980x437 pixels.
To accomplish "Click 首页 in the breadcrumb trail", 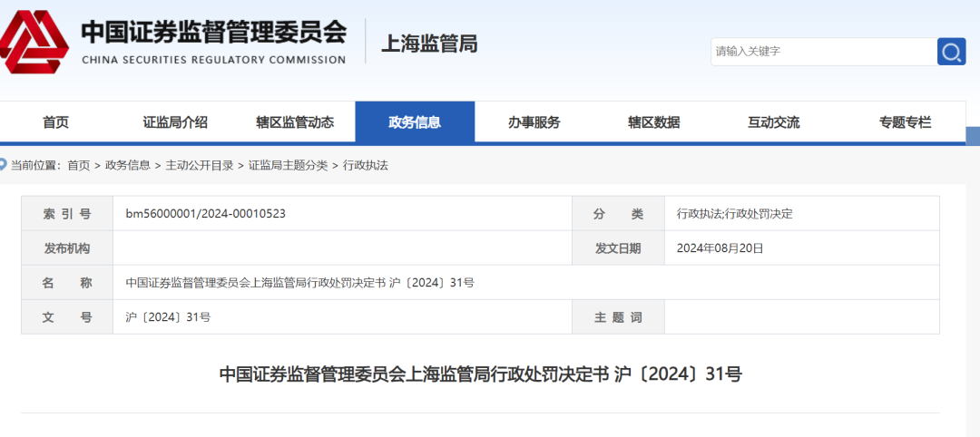I will coord(79,165).
